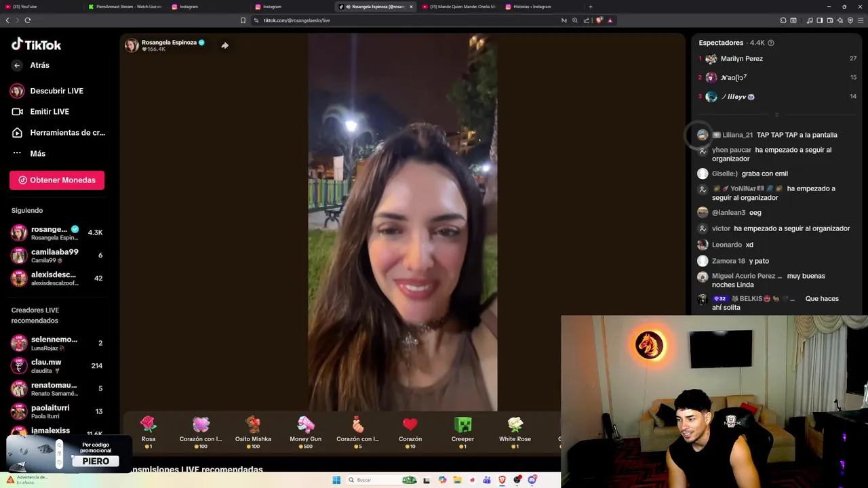This screenshot has width=868, height=488.
Task: Open third-ranked viewer illeyv
Action: coord(777,97)
